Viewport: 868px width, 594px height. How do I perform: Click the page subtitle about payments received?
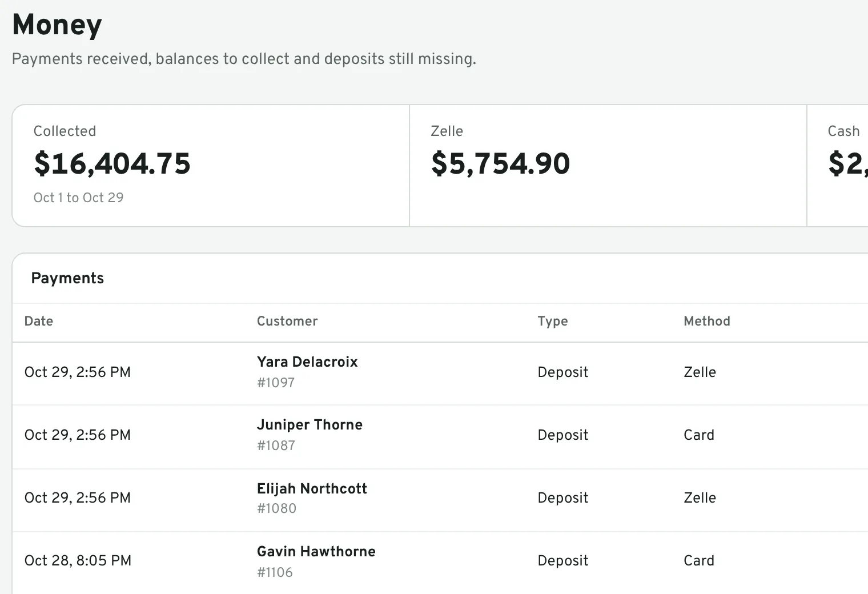click(244, 59)
